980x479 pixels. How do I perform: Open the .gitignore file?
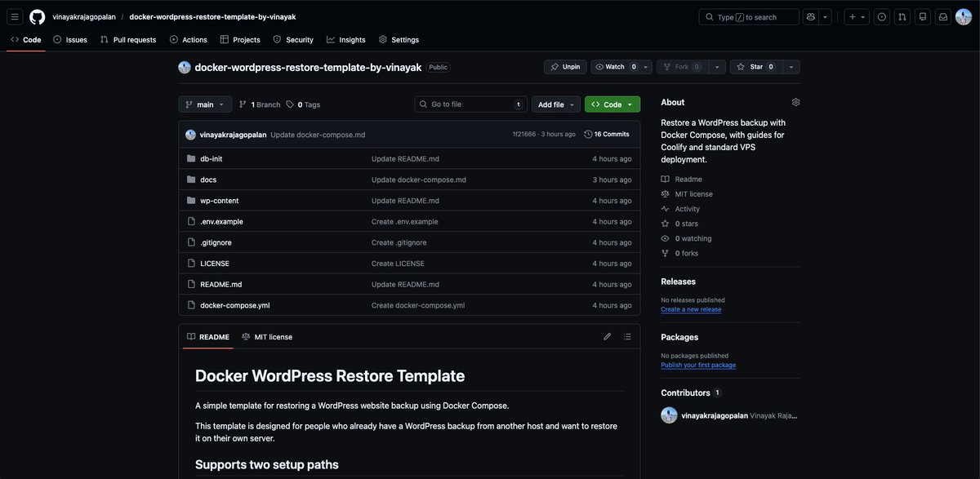click(x=216, y=242)
